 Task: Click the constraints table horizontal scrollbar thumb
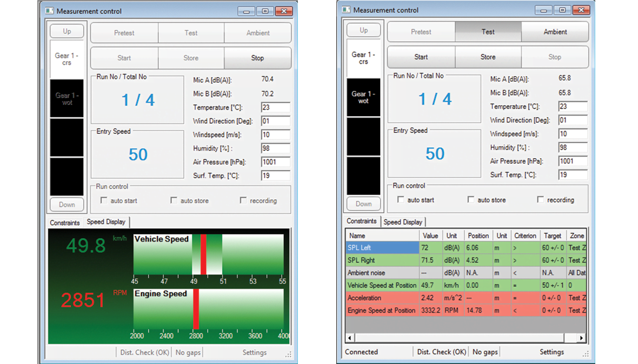[x=460, y=338]
